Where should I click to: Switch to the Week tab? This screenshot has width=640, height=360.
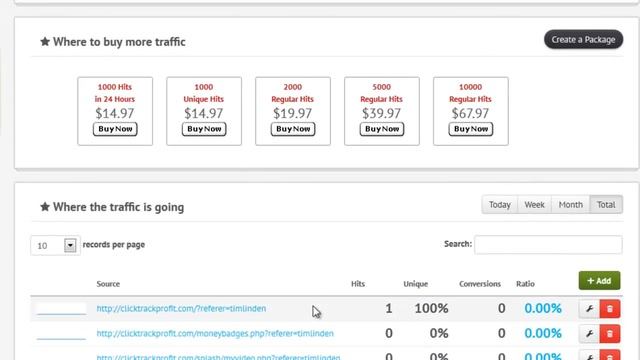[x=534, y=204]
